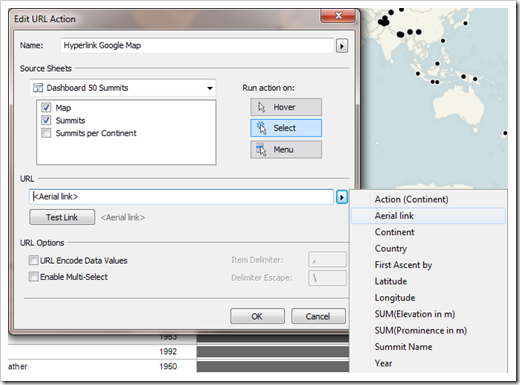The height and width of the screenshot is (385, 520).
Task: Pick Country from the field menu
Action: coord(428,248)
